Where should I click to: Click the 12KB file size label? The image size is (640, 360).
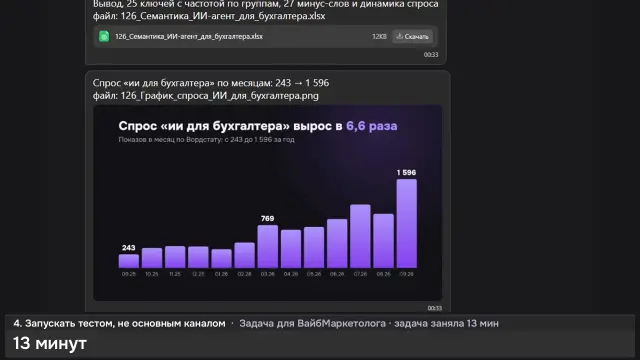[379, 36]
